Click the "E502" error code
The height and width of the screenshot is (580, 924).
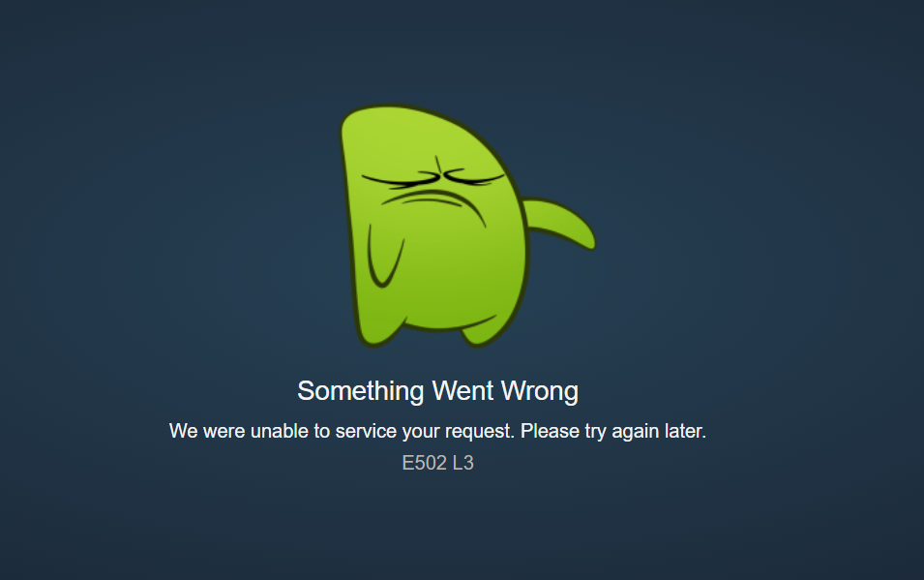[425, 463]
